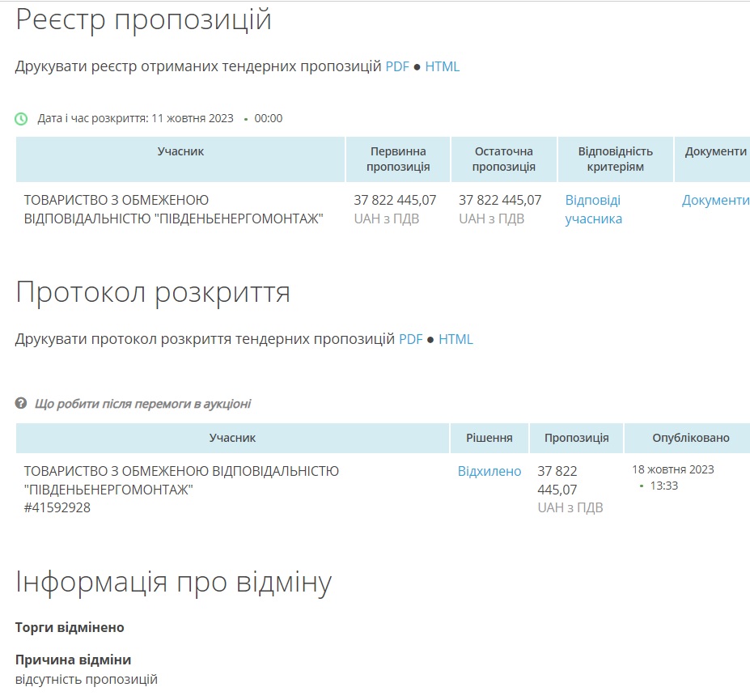Click the 'Первинна пропозиція' column header
This screenshot has width=750, height=700.
(398, 159)
